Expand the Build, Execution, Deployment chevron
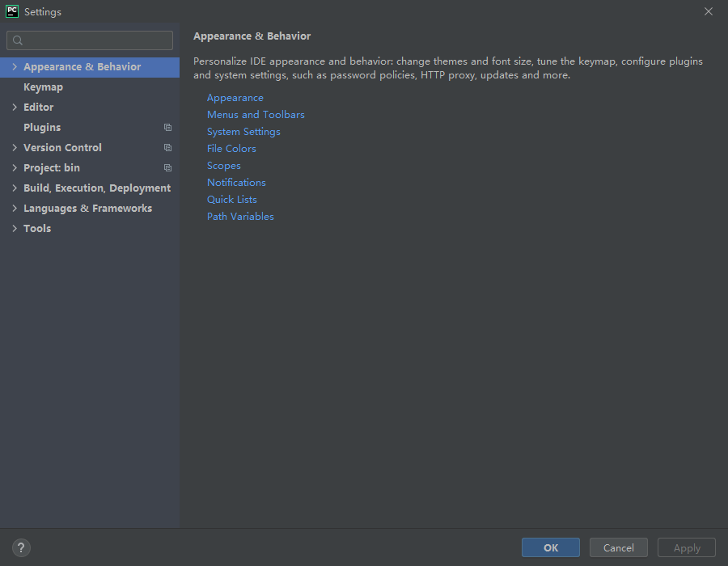 click(15, 188)
